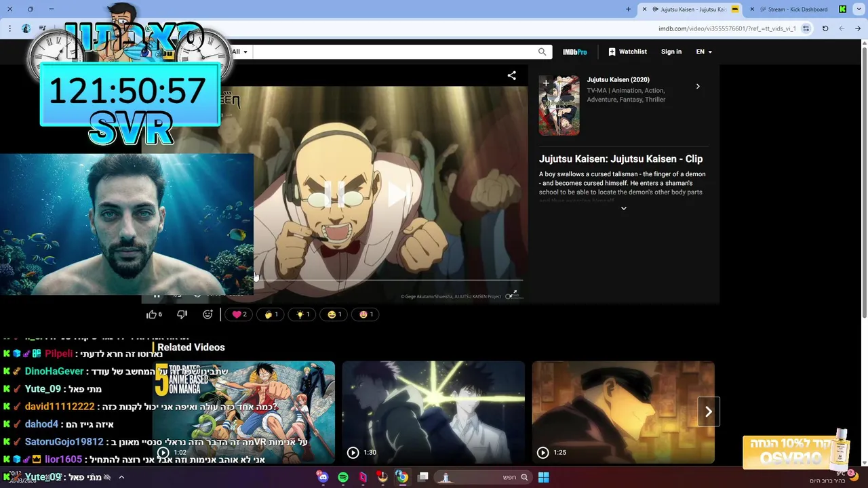Toggle the pink heart reaction
The height and width of the screenshot is (488, 868).
[x=239, y=314]
